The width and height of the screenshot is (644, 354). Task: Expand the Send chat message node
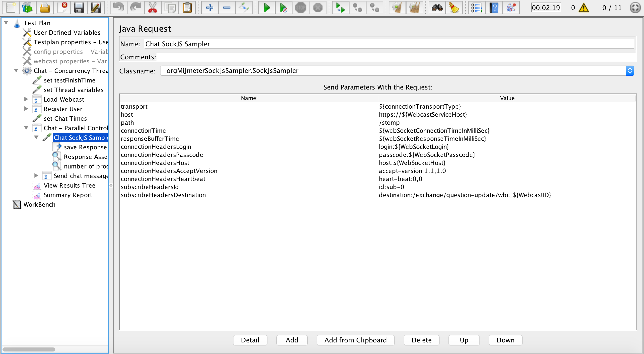pyautogui.click(x=36, y=175)
